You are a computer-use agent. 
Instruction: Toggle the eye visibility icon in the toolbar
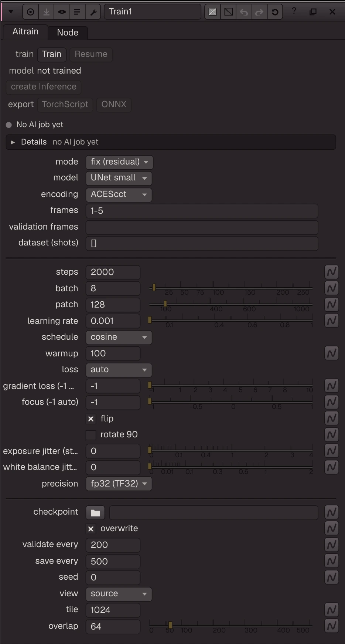(x=62, y=12)
